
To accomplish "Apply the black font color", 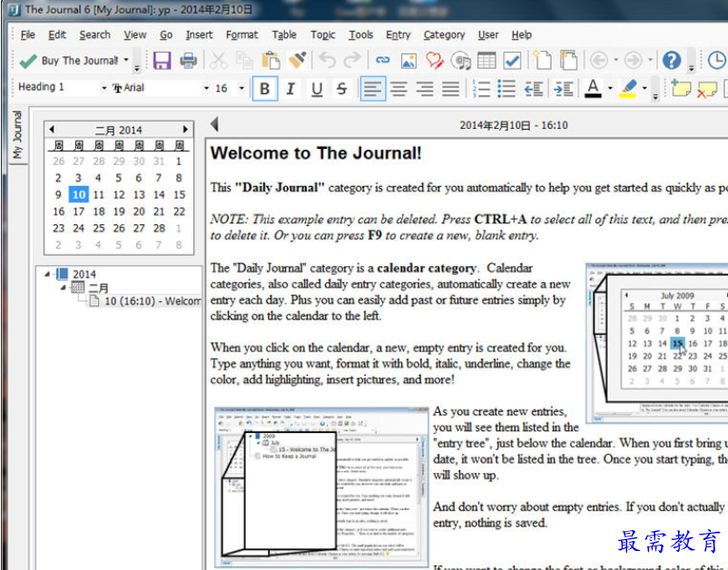I will click(593, 88).
